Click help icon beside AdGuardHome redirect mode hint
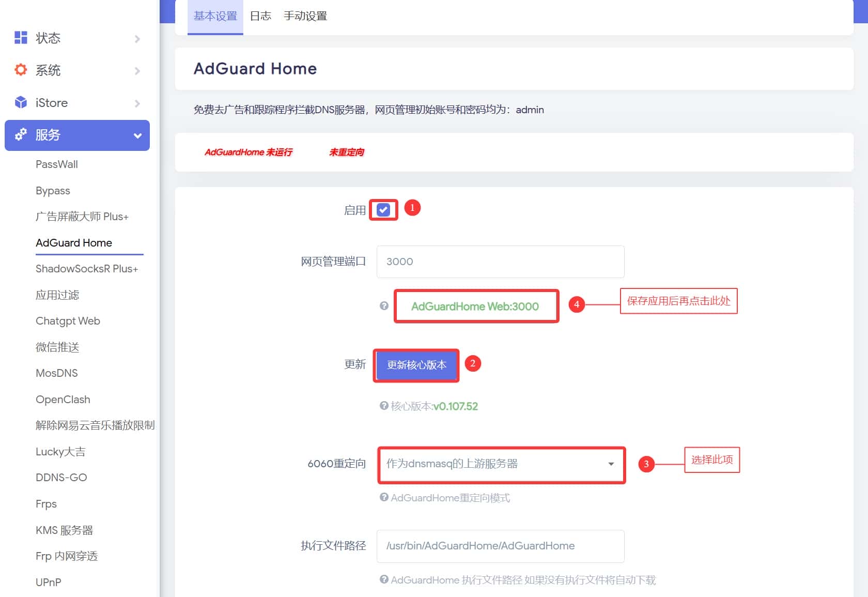 pyautogui.click(x=384, y=497)
